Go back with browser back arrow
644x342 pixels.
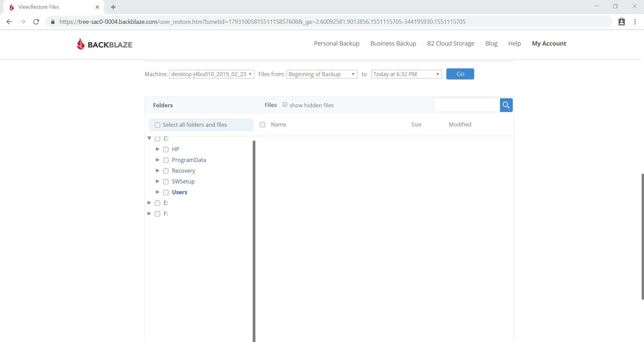(x=9, y=22)
